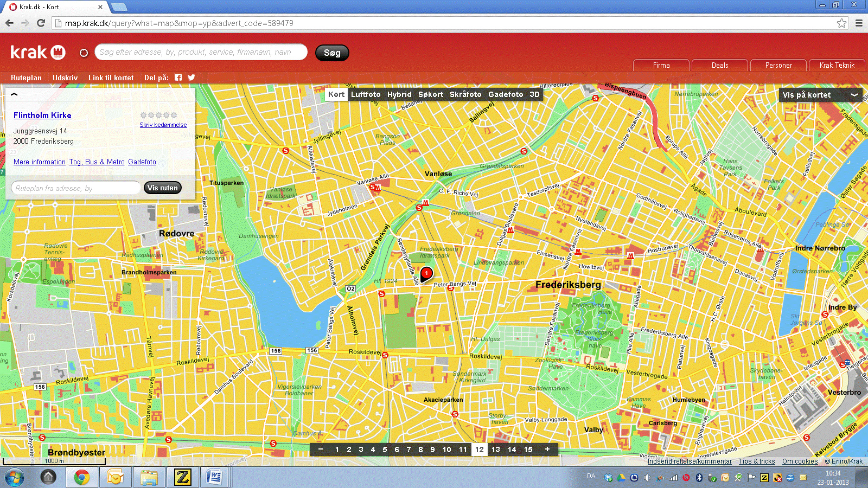Collapse the Flintholm Kirke info panel
The image size is (868, 488).
click(14, 94)
